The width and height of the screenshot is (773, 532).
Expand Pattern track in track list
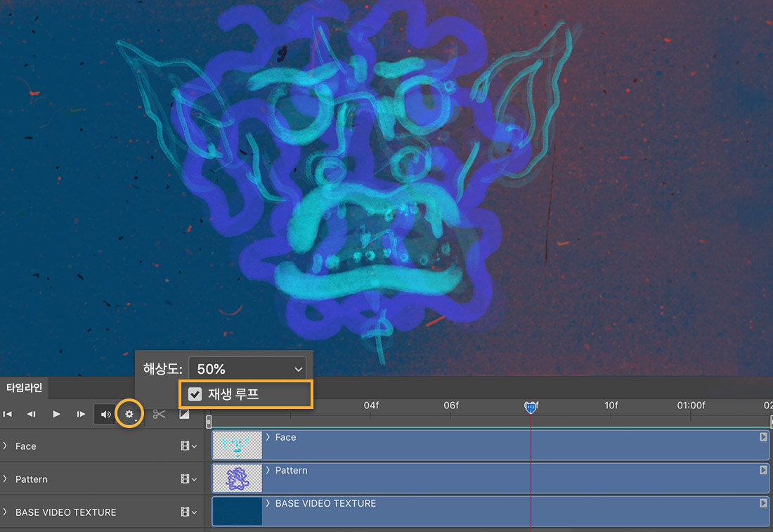coord(5,479)
